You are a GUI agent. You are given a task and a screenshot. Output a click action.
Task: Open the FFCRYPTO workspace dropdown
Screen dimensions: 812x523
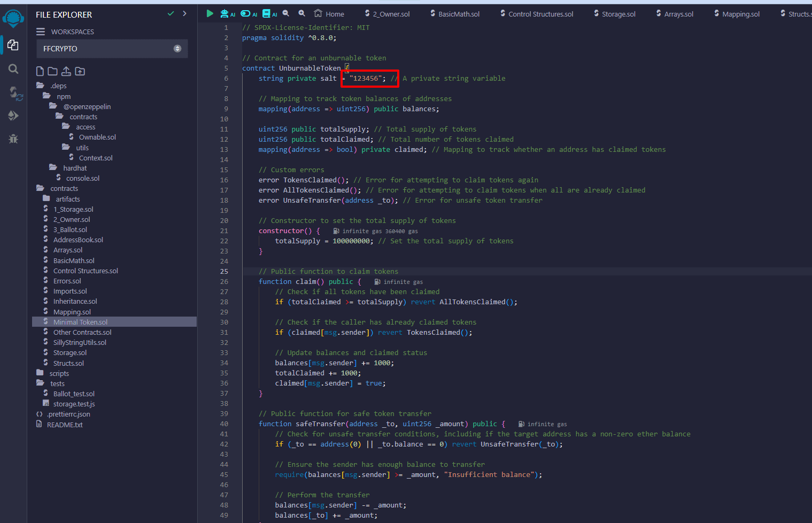point(112,49)
